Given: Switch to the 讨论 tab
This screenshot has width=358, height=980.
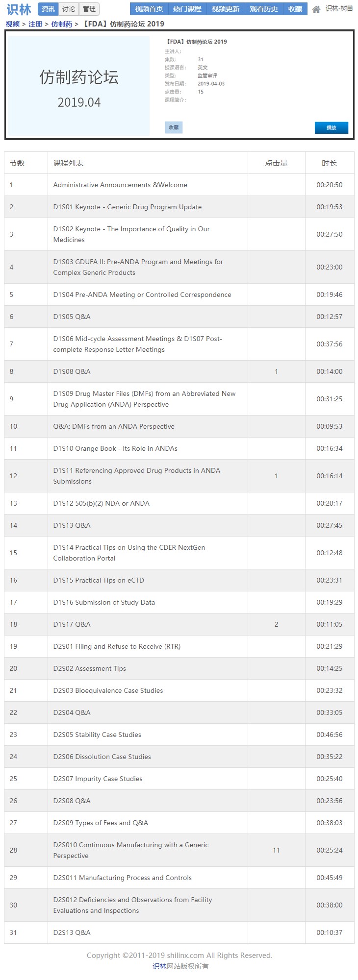Looking at the screenshot, I should (69, 9).
